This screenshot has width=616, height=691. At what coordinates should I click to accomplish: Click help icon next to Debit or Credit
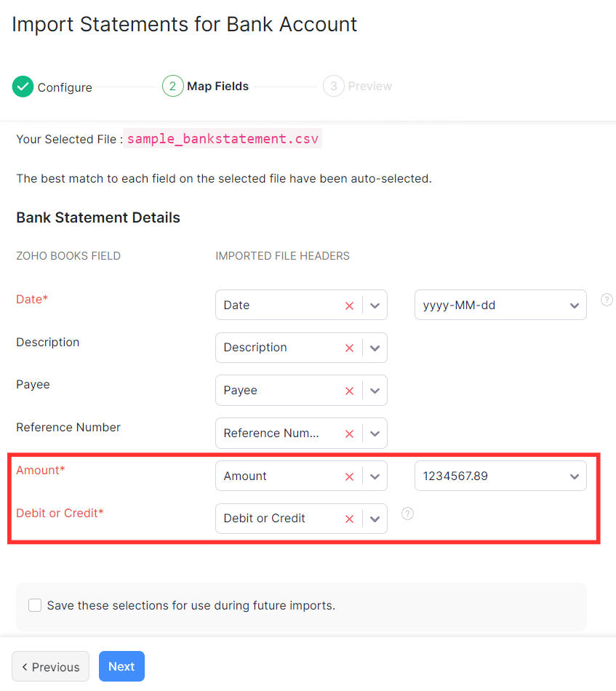pyautogui.click(x=407, y=514)
